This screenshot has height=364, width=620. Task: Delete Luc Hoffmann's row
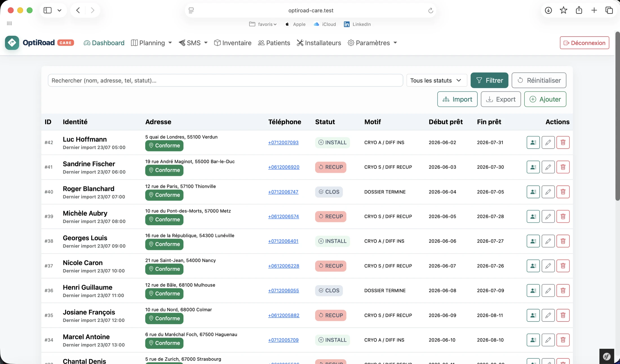563,142
